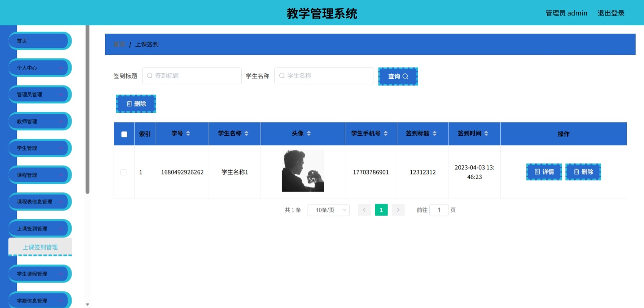Collapse 上课签到管理 parent sidebar menu
Image resolution: width=644 pixels, height=308 pixels.
click(40, 229)
